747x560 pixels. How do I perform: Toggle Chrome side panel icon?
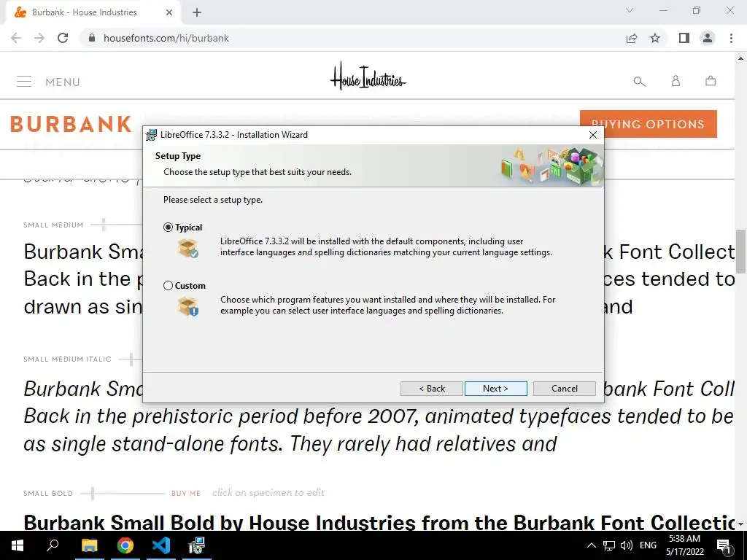pos(684,38)
